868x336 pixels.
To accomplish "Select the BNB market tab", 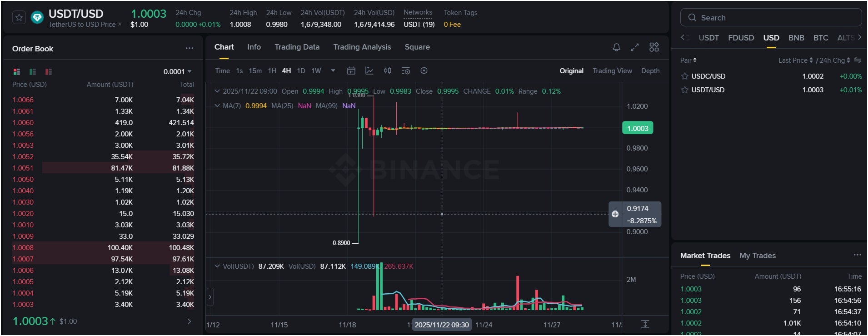I will [796, 38].
